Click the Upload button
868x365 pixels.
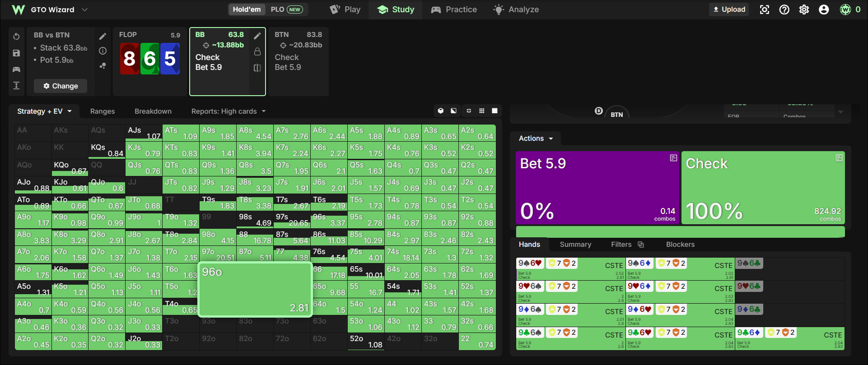click(729, 9)
